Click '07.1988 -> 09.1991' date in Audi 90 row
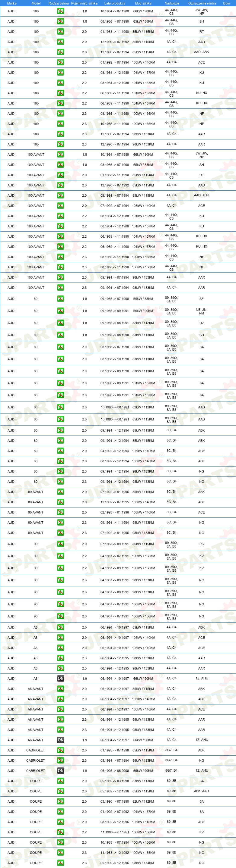The height and width of the screenshot is (868, 236). click(114, 544)
